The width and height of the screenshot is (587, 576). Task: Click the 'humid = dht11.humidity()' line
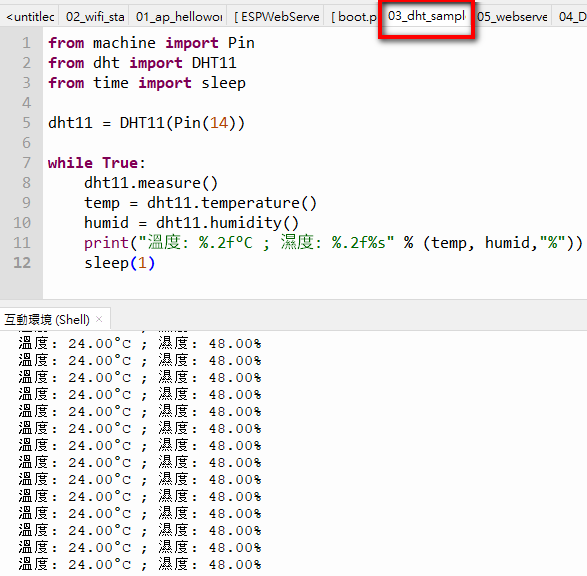[191, 223]
